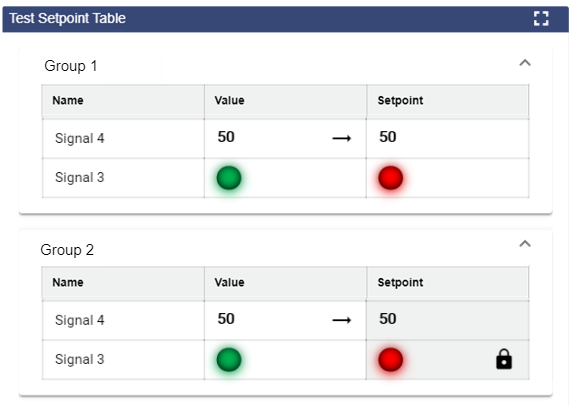Click the disabled Signal 4 setpoint in Group 2
Viewport: 570px width, 406px height.
pos(448,320)
